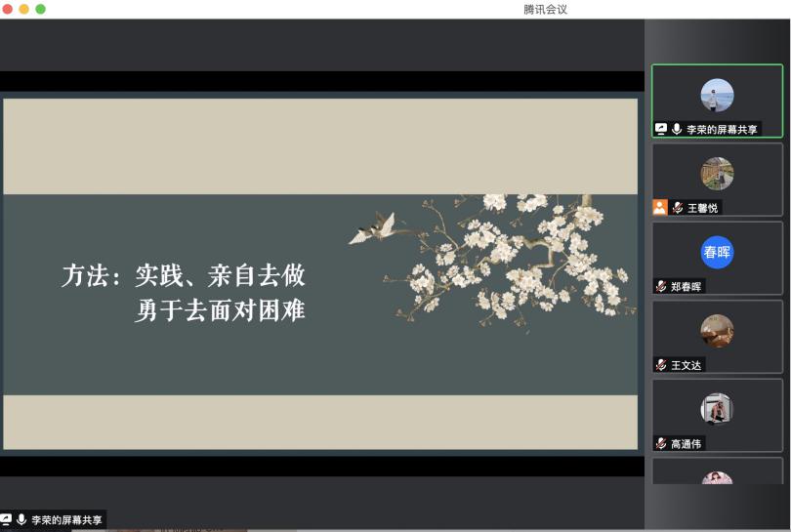Screen dimensions: 791x532
Task: Click the orange host icon beside 王馨悦
Action: 660,207
